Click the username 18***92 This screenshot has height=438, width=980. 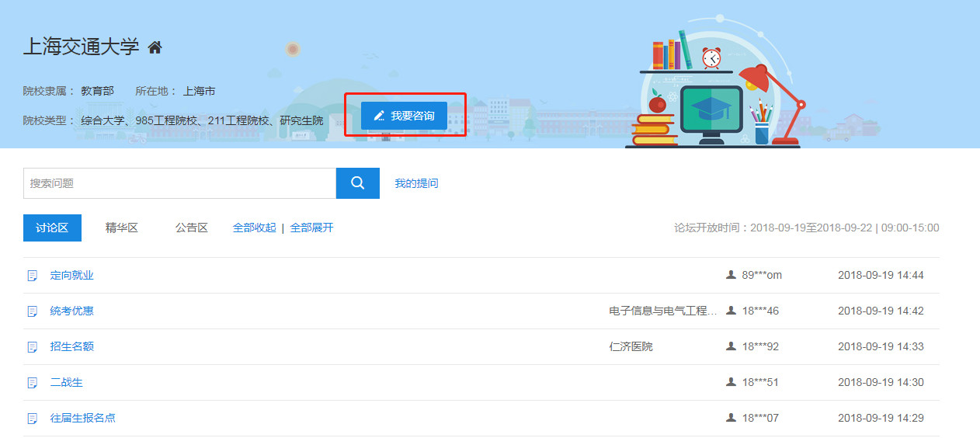[x=760, y=346]
